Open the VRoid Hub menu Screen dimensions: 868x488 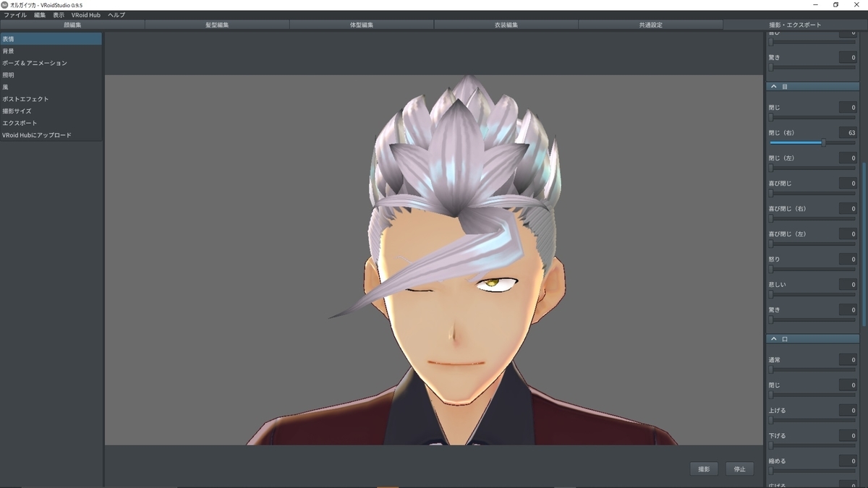click(86, 14)
